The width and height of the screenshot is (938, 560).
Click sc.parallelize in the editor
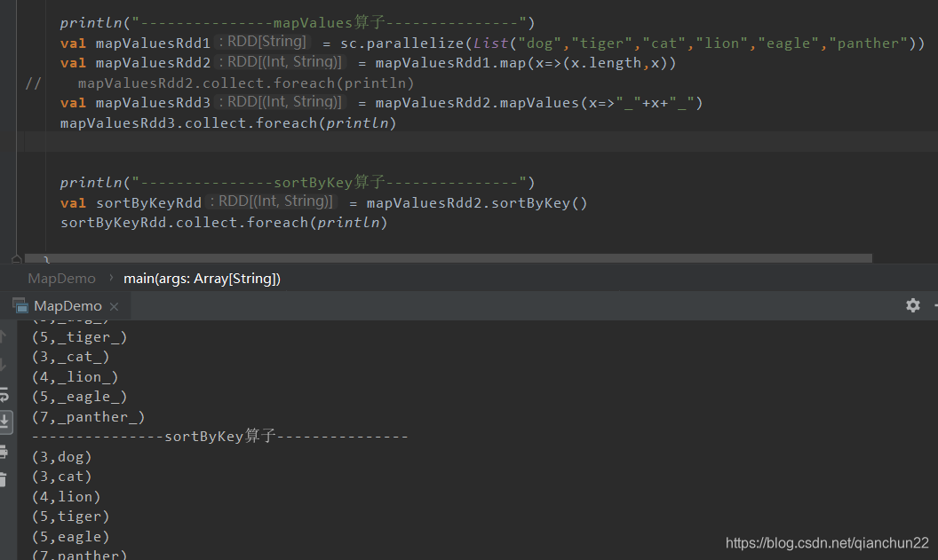(x=402, y=43)
